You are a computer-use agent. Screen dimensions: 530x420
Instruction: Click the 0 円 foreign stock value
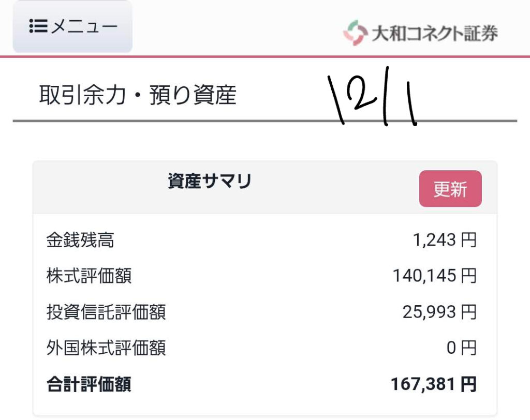click(x=461, y=348)
